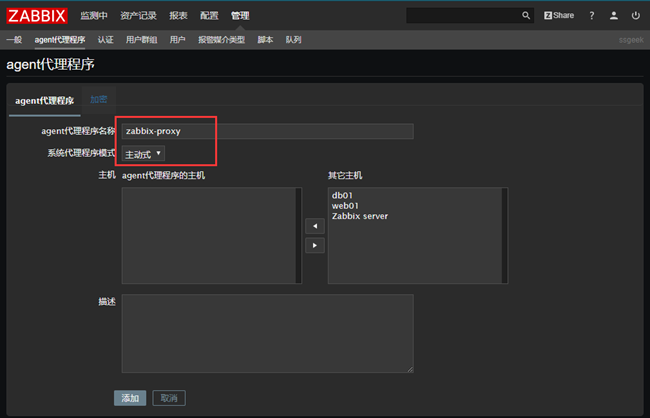
Task: Click the other hosts list scrollbar
Action: (504, 236)
